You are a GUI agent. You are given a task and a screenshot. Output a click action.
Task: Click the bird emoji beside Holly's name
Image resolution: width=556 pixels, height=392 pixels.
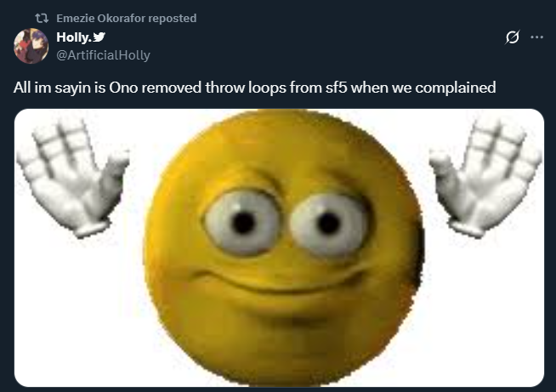coord(99,37)
